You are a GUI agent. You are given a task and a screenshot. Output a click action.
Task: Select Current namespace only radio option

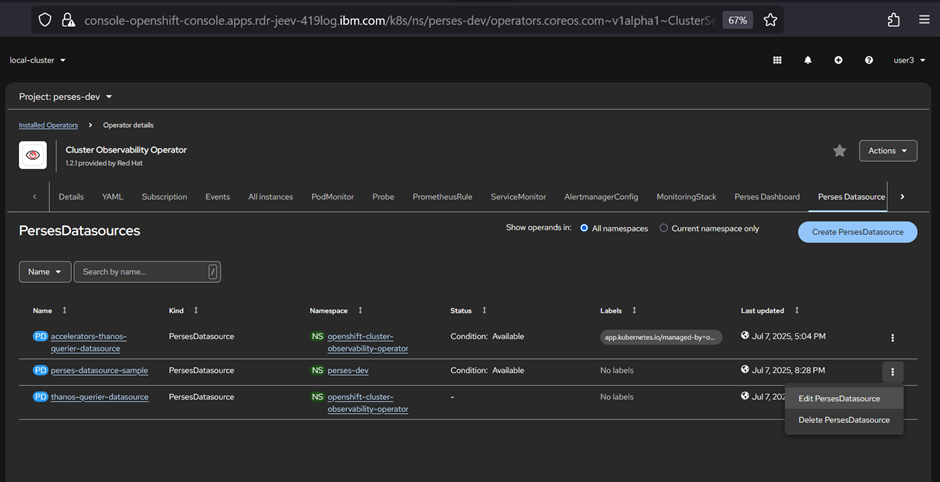coord(664,228)
